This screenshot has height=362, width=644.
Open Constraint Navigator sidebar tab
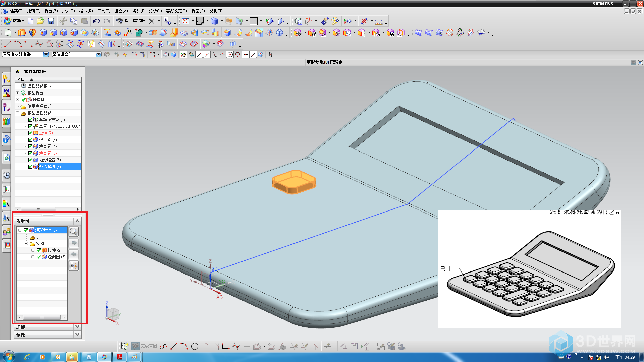tap(6, 93)
